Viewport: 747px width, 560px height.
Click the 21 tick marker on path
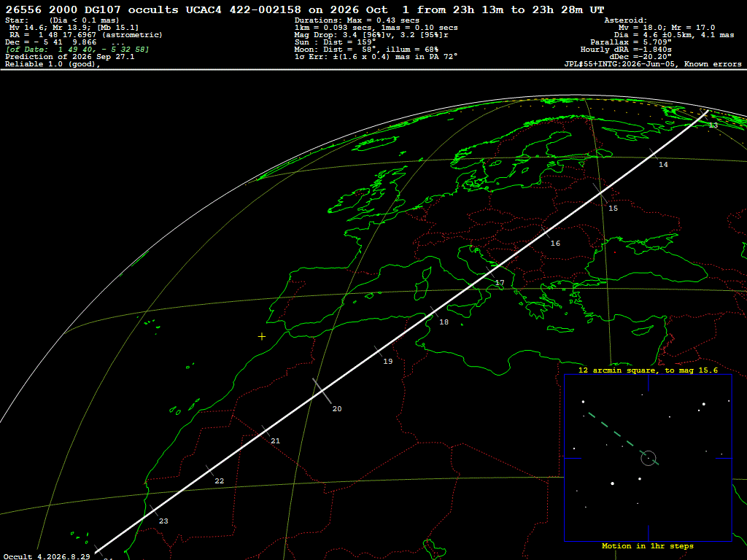[x=266, y=431]
